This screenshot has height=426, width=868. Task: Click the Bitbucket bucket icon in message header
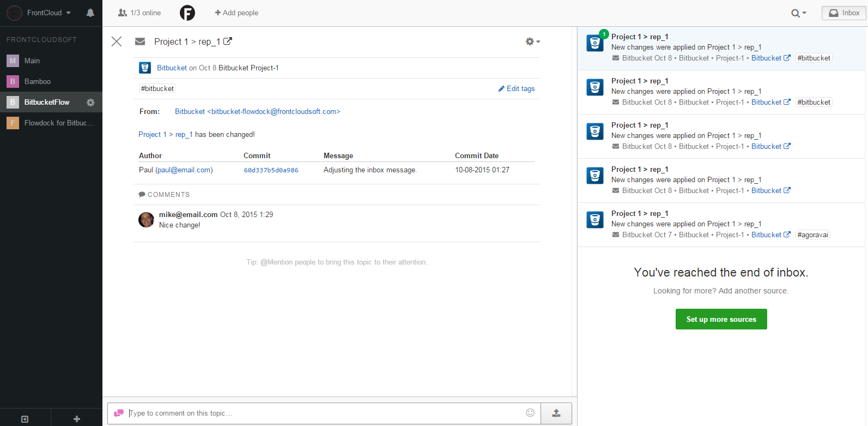[x=145, y=68]
